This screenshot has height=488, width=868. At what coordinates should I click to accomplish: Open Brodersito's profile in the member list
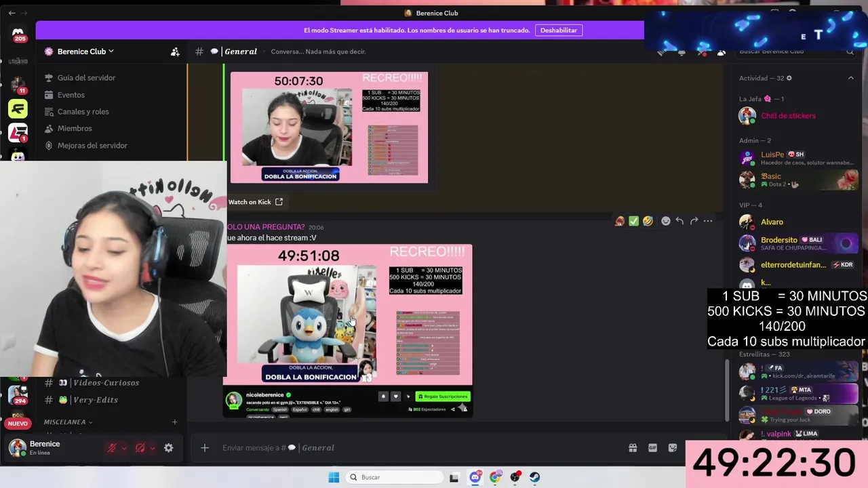pos(797,243)
